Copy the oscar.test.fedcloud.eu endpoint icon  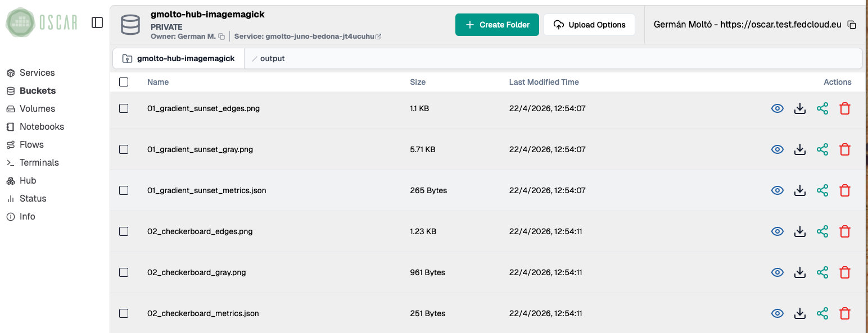pos(852,25)
